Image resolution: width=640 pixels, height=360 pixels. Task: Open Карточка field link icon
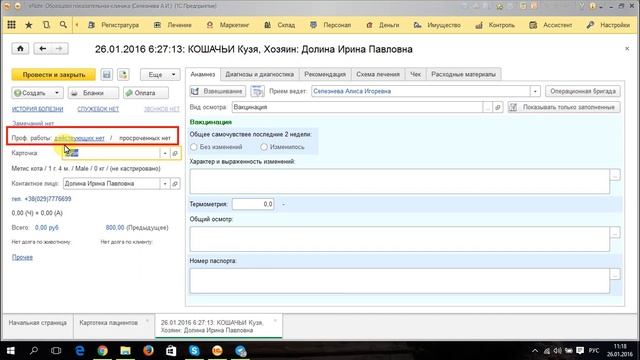pyautogui.click(x=175, y=153)
